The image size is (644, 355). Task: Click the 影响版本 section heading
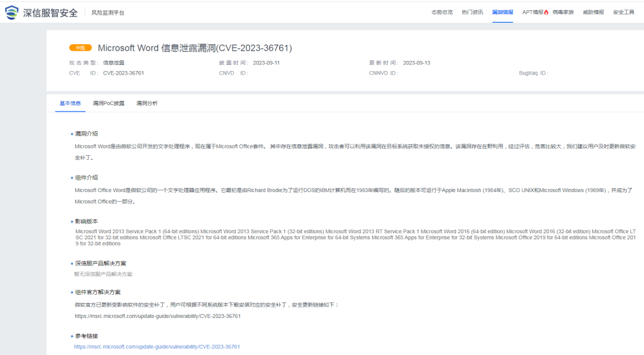[x=86, y=221]
